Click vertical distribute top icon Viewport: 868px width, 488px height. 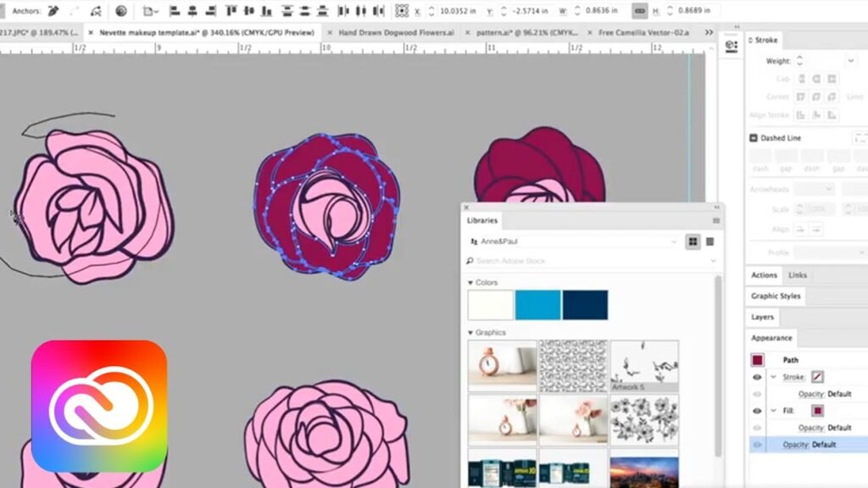click(x=287, y=10)
